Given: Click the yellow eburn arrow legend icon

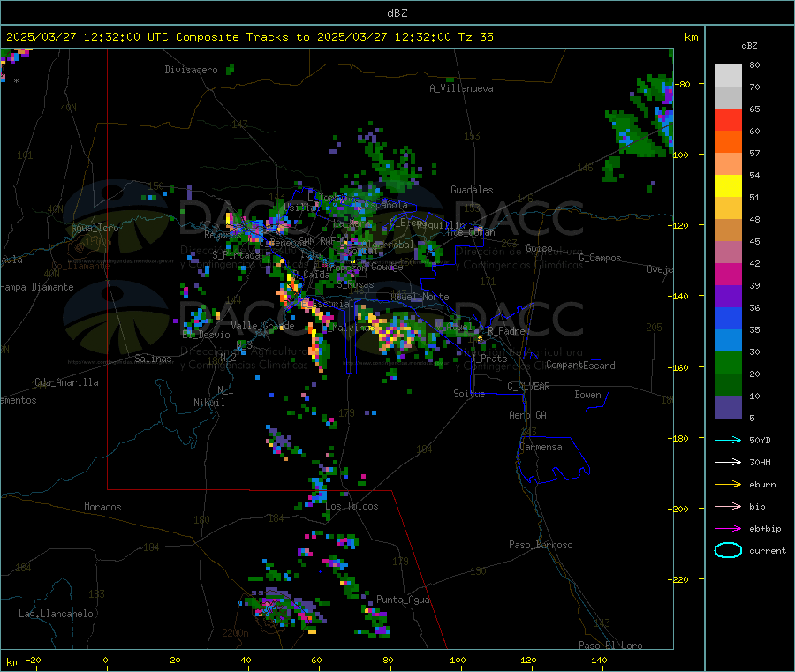Looking at the screenshot, I should click(x=728, y=485).
